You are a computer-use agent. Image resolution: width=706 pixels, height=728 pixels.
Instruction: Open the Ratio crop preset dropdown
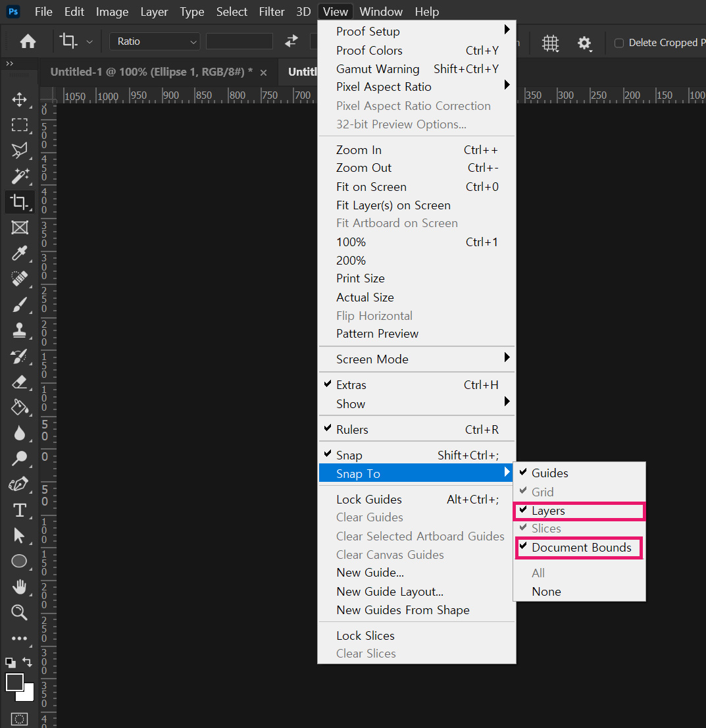coord(155,41)
